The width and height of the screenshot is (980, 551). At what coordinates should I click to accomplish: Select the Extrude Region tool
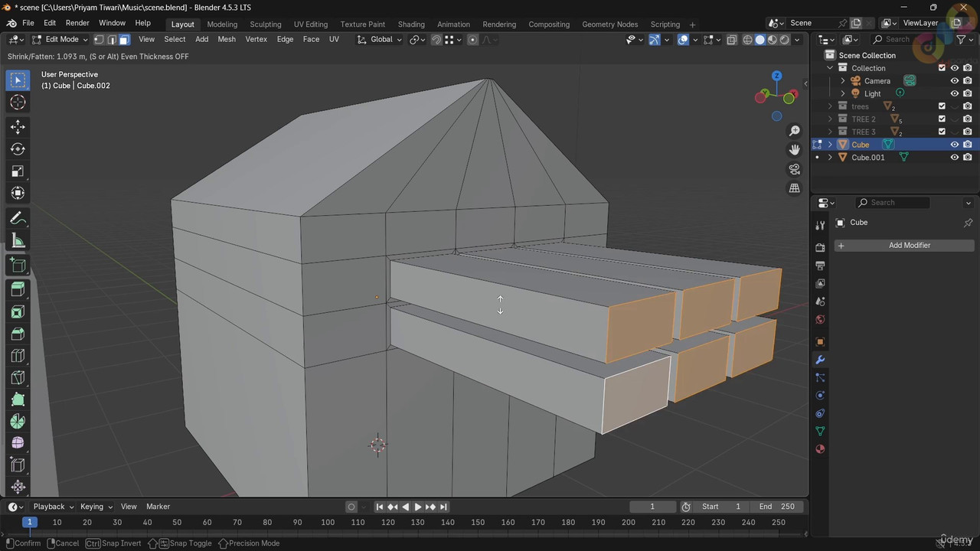[x=18, y=289]
